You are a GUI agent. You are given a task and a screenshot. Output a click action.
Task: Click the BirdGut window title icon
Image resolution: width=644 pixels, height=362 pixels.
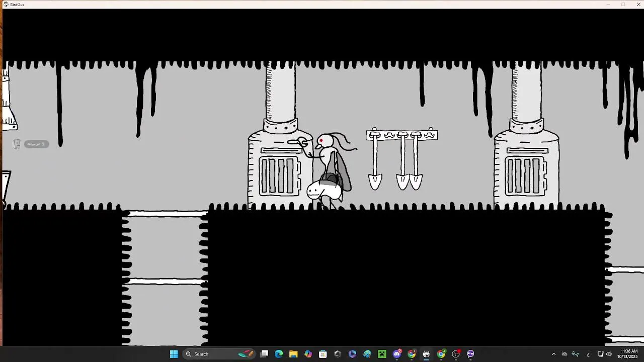coord(6,5)
